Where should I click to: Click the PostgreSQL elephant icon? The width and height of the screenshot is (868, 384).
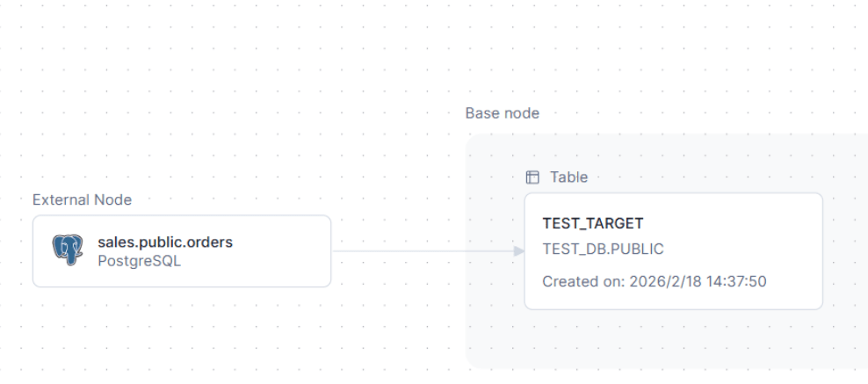click(68, 250)
